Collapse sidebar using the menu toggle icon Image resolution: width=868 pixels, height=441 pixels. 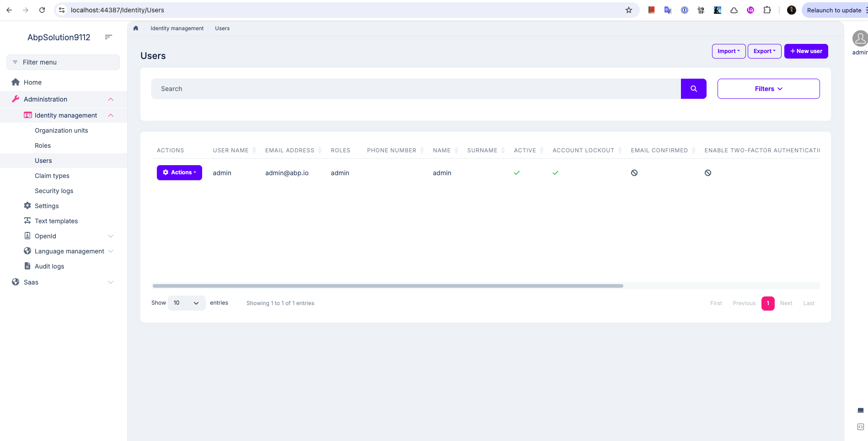(x=108, y=37)
